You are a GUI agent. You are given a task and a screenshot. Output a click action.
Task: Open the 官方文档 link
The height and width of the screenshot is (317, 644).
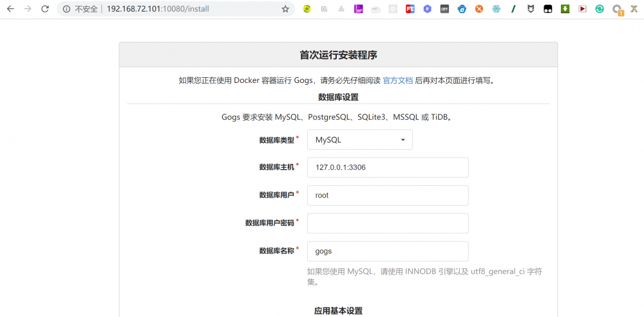(x=397, y=80)
